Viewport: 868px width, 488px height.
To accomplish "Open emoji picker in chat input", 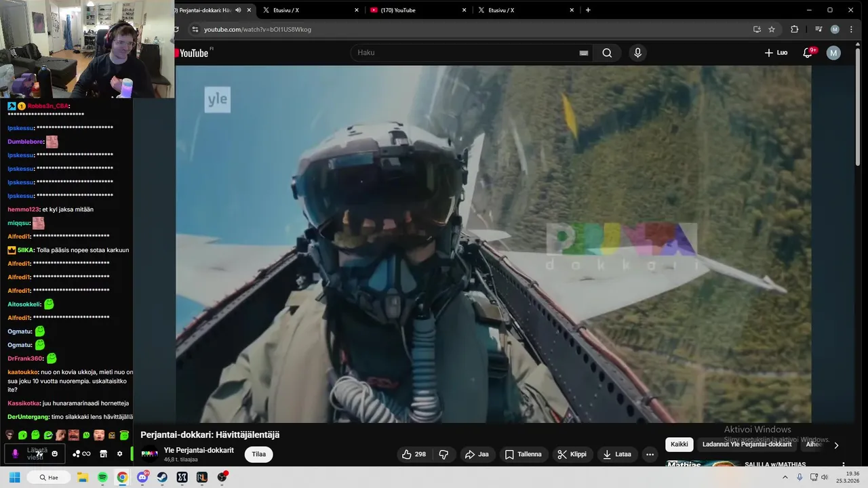I will pos(55,453).
